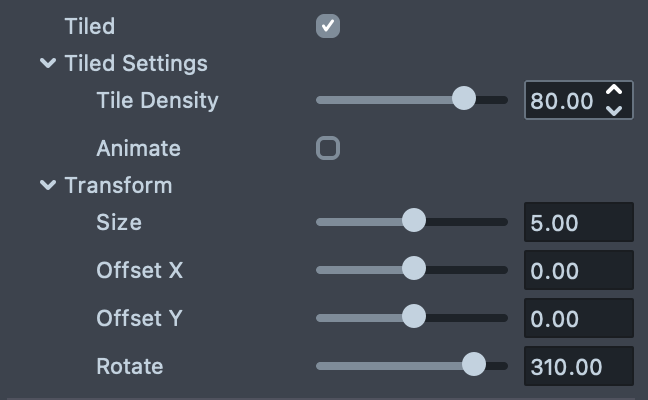This screenshot has width=648, height=400.
Task: Click the Size slider handle
Action: pos(414,221)
